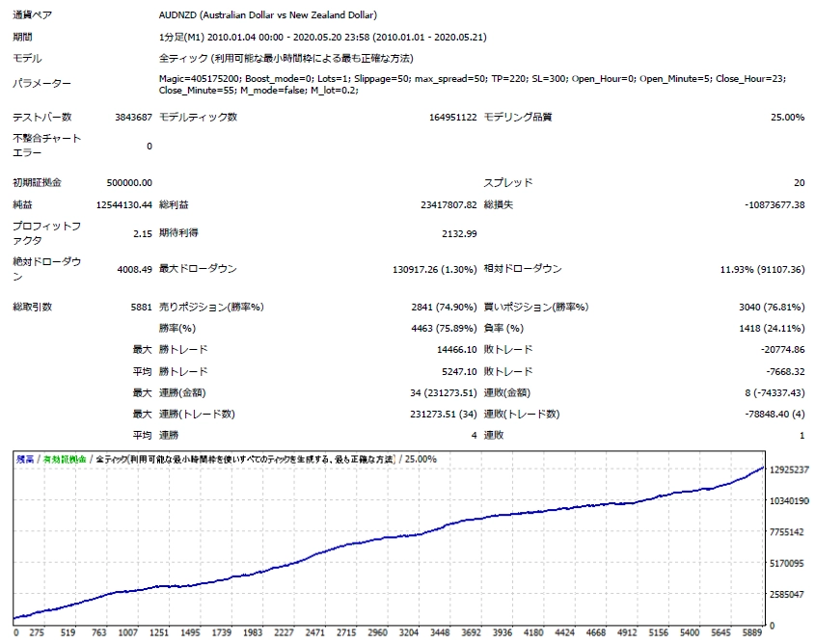Select the initial deposit 500000.00 value
Viewport: 815px width, 644px height.
pyautogui.click(x=129, y=183)
